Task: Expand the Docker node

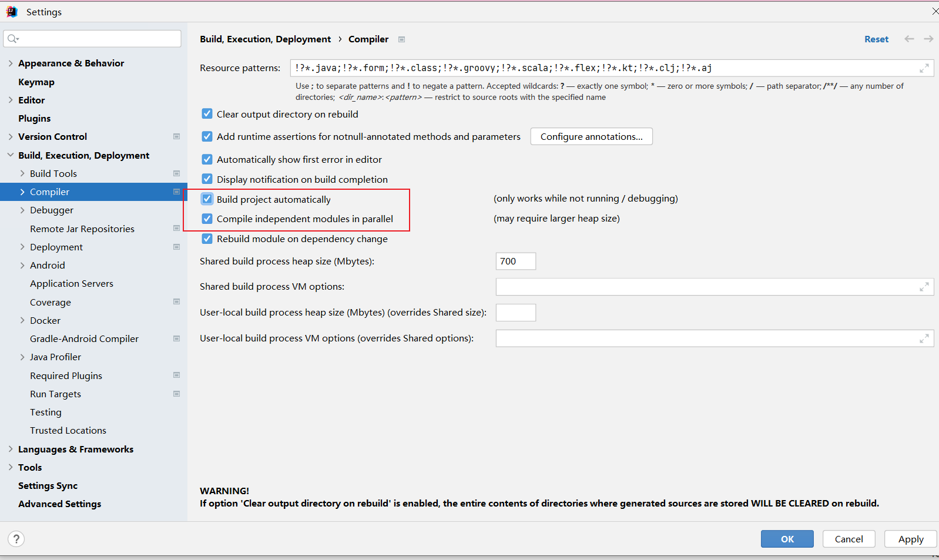Action: pyautogui.click(x=22, y=320)
